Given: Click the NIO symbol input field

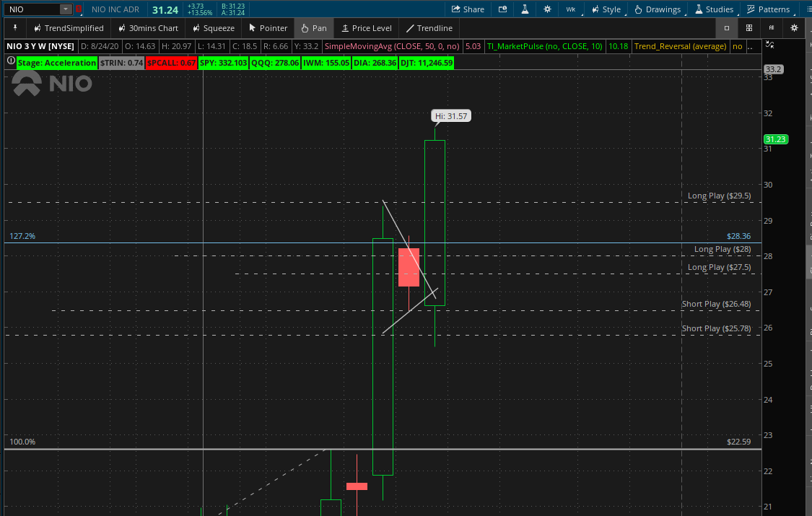Looking at the screenshot, I should pyautogui.click(x=32, y=9).
